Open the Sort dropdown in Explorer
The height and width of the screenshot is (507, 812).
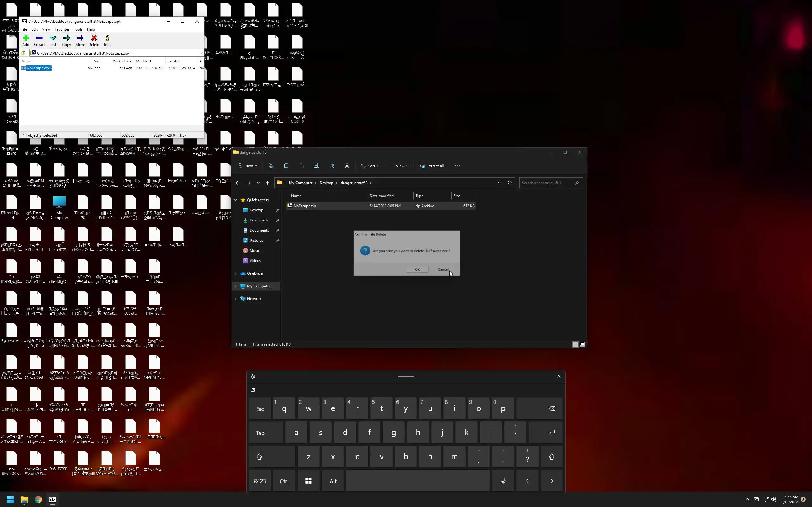point(370,166)
